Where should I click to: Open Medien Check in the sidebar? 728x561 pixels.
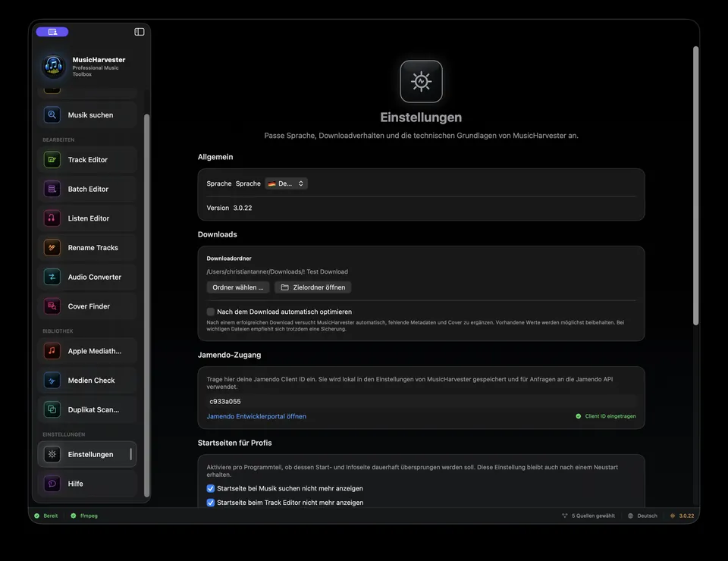tap(86, 380)
